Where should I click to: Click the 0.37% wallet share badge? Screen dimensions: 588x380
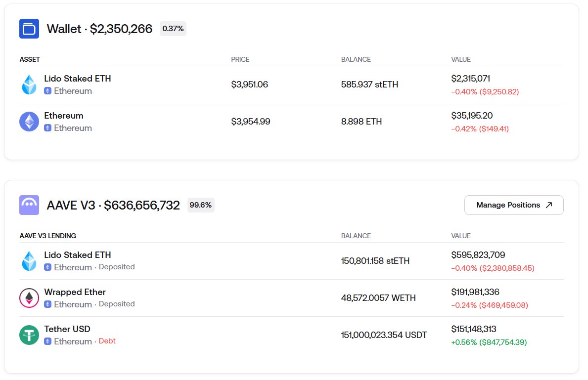tap(173, 29)
